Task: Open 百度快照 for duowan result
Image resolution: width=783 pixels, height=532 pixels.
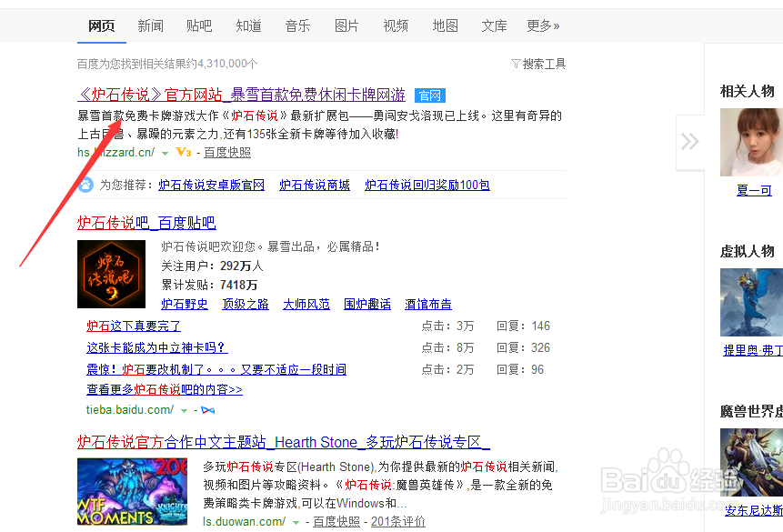Action: click(336, 521)
